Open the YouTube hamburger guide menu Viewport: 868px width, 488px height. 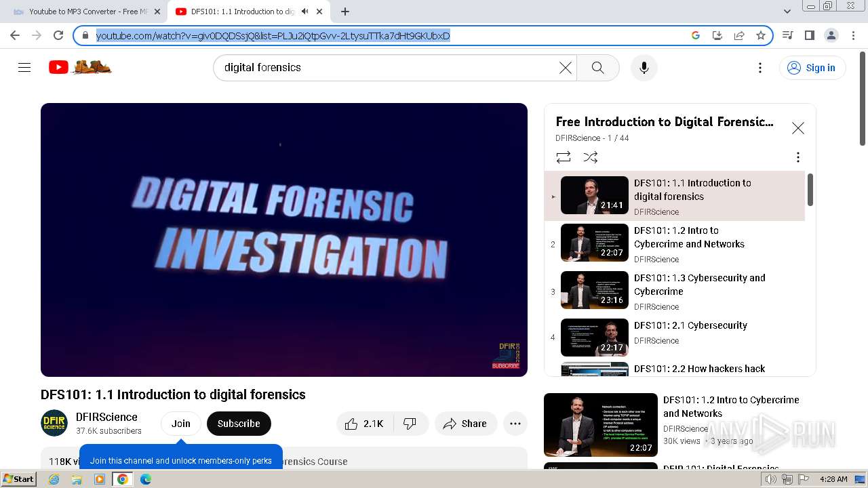[24, 68]
